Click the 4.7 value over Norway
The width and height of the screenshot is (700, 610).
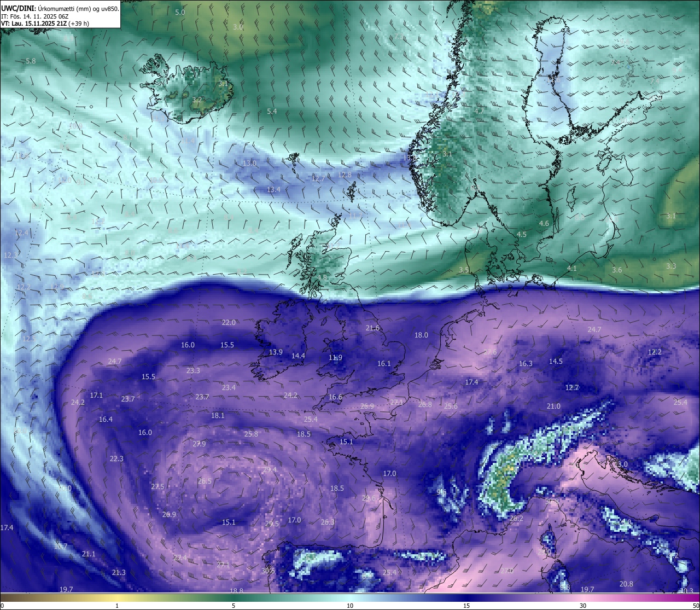479,111
